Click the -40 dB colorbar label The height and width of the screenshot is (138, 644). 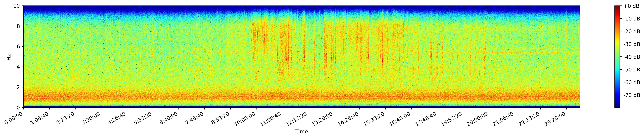tap(632, 57)
